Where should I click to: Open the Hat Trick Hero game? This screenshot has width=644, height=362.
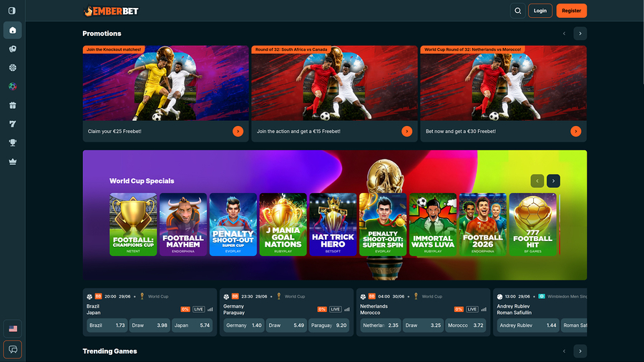(x=333, y=225)
